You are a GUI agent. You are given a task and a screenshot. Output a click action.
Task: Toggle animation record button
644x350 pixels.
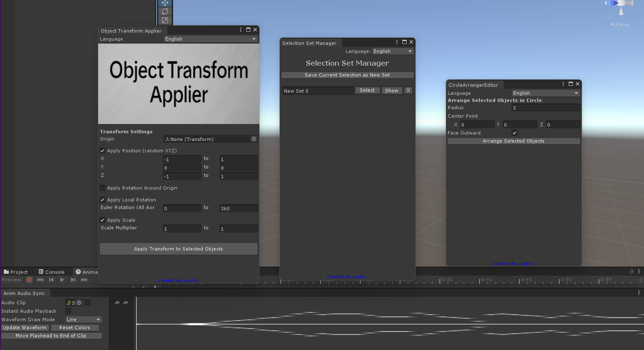[29, 280]
